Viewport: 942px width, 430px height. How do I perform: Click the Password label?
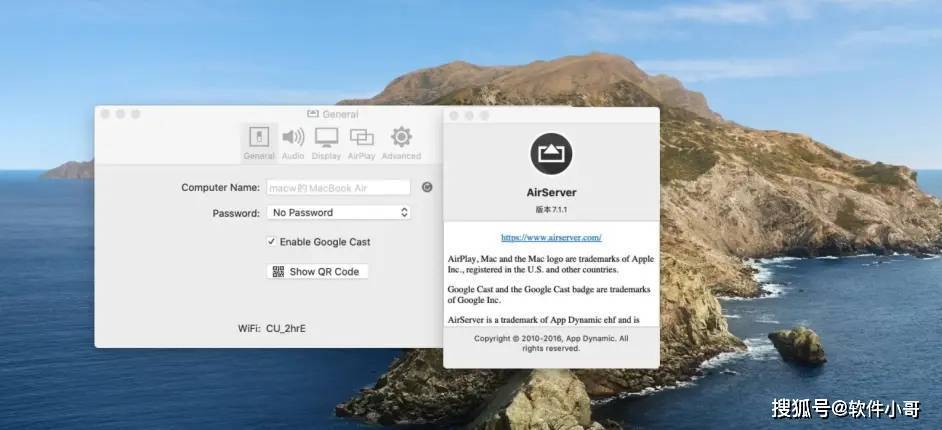tap(236, 213)
